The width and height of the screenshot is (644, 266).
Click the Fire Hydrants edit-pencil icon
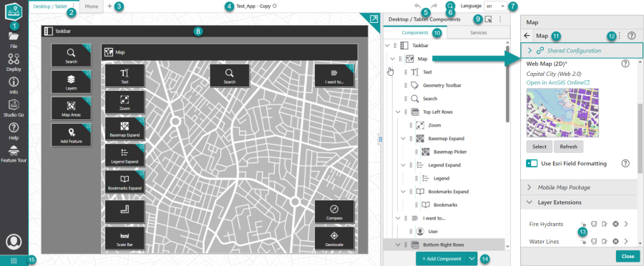604,224
